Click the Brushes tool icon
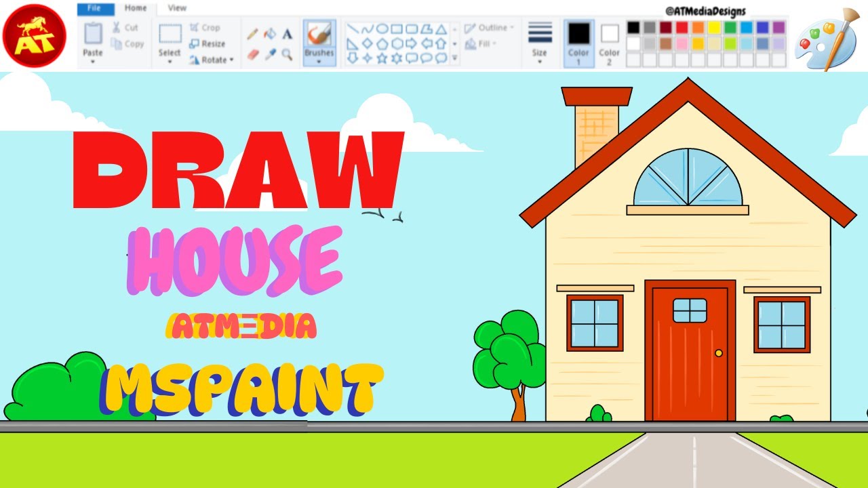 tap(319, 34)
